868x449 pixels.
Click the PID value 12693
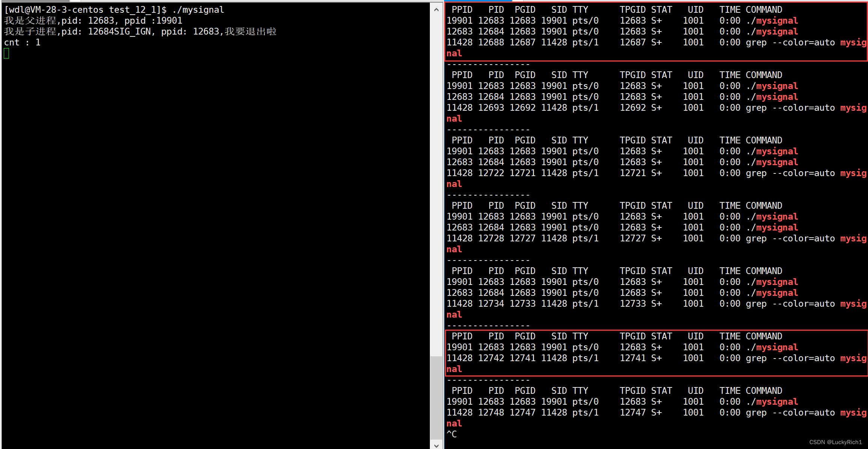click(x=491, y=108)
